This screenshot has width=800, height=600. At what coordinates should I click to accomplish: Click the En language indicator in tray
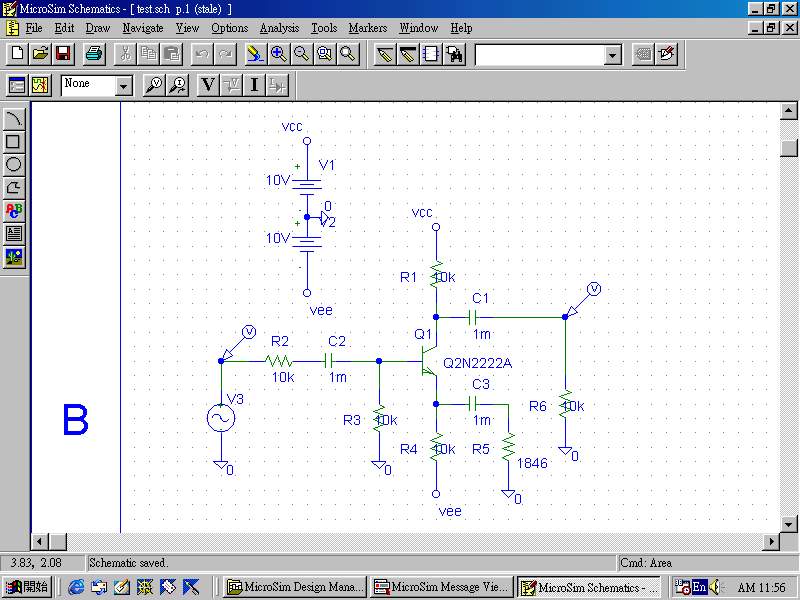[x=699, y=587]
